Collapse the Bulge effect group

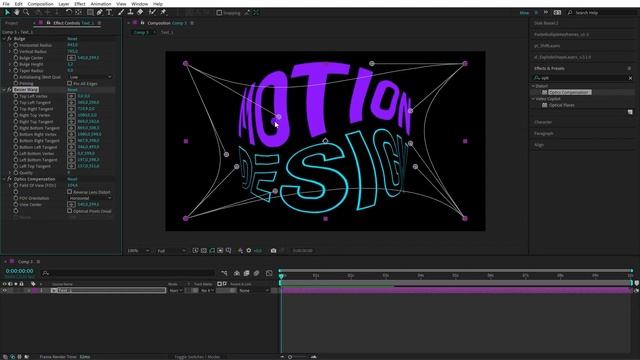[4, 39]
